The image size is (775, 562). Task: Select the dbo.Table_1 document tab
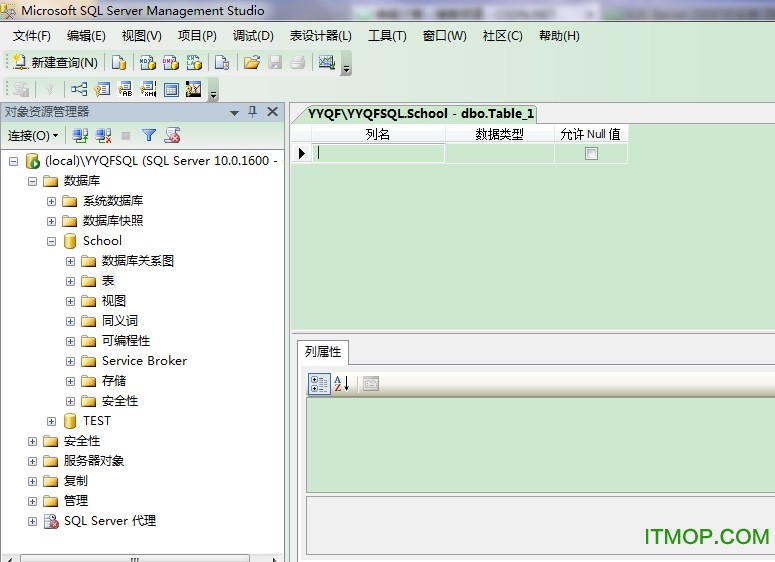[420, 114]
